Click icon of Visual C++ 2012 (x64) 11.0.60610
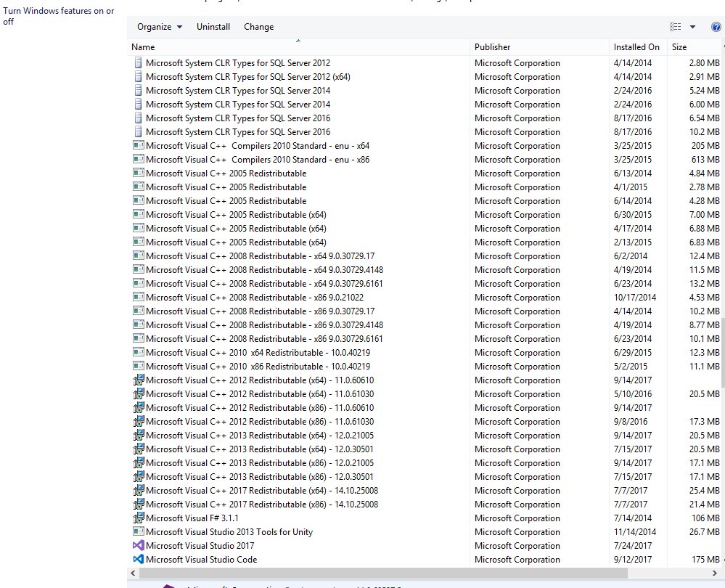This screenshot has width=725, height=588. 138,380
